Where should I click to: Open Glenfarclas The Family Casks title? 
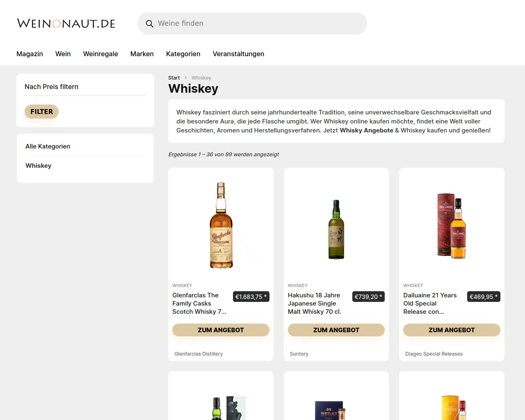tap(200, 304)
